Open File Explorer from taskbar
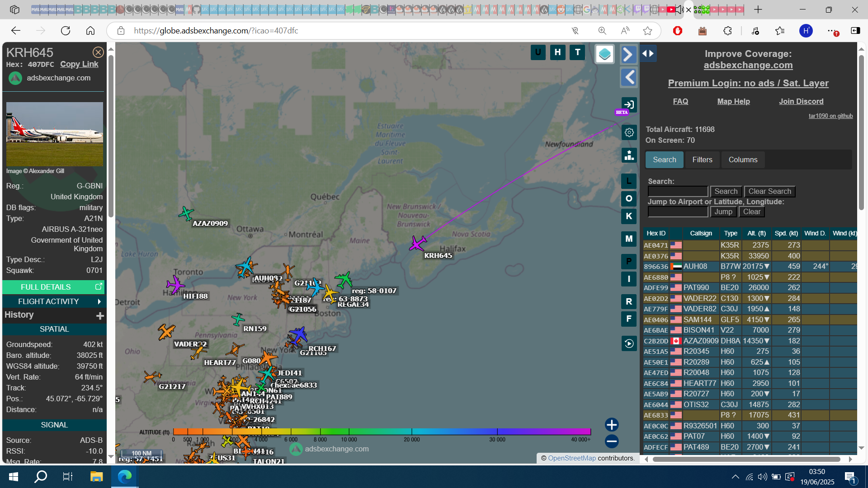This screenshot has height=488, width=868. (96, 476)
